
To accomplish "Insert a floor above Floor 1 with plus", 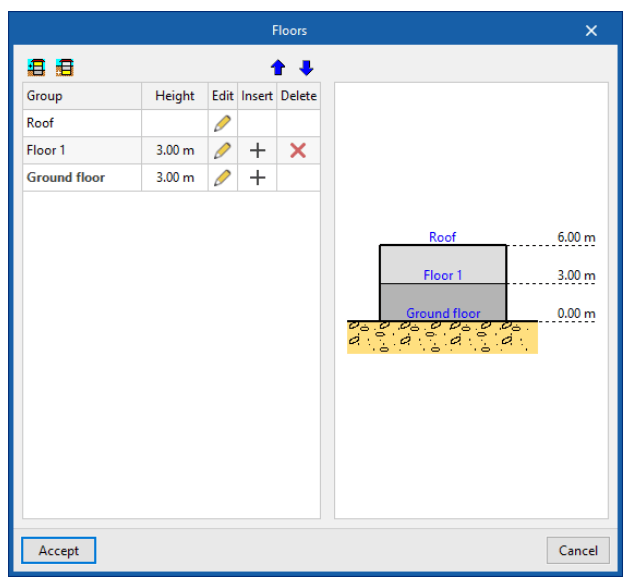I will point(258,151).
